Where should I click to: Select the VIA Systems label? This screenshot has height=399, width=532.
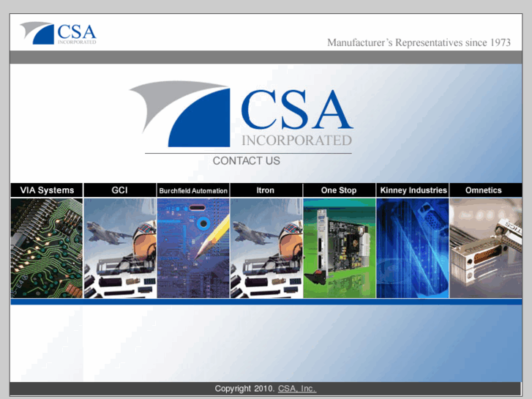point(47,190)
